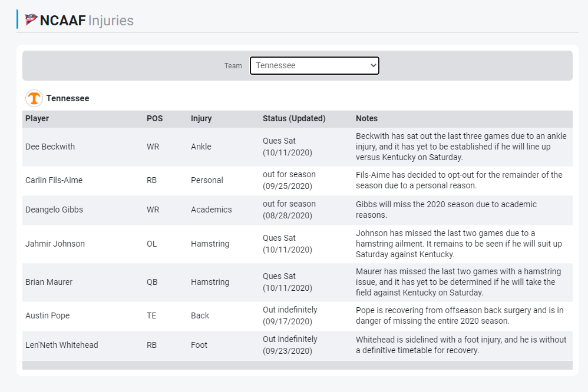Click the Notes column header
Image resolution: width=588 pixels, height=392 pixels.
click(366, 118)
